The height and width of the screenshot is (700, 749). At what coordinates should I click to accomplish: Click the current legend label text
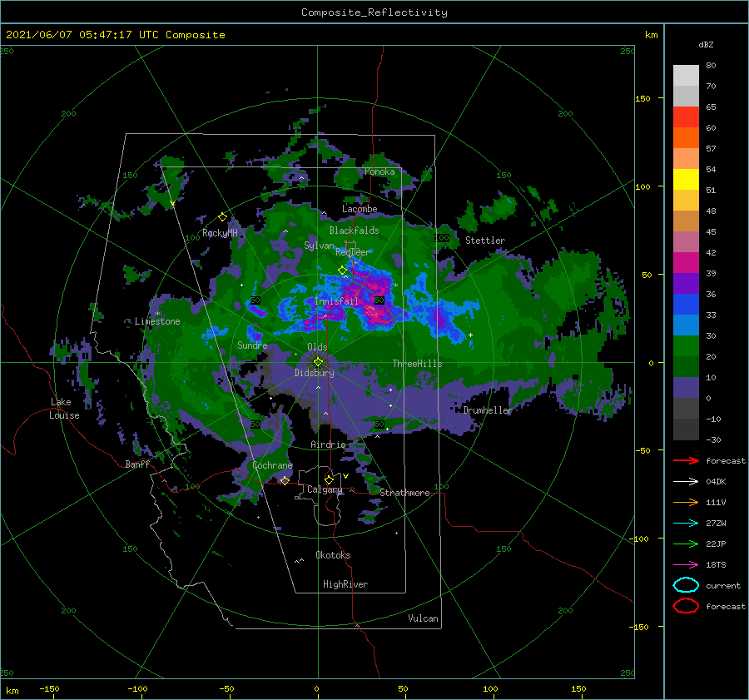(x=723, y=586)
